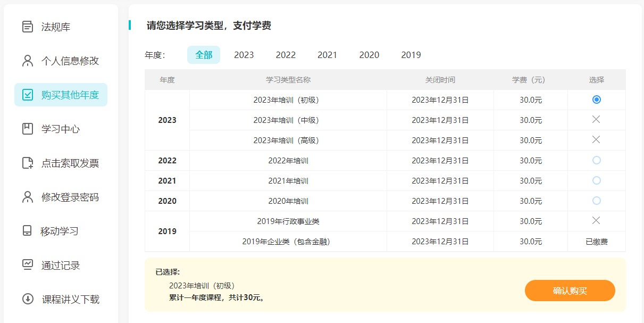Select the 2022年培训 radio button
Viewport: 644px width, 323px height.
point(597,160)
